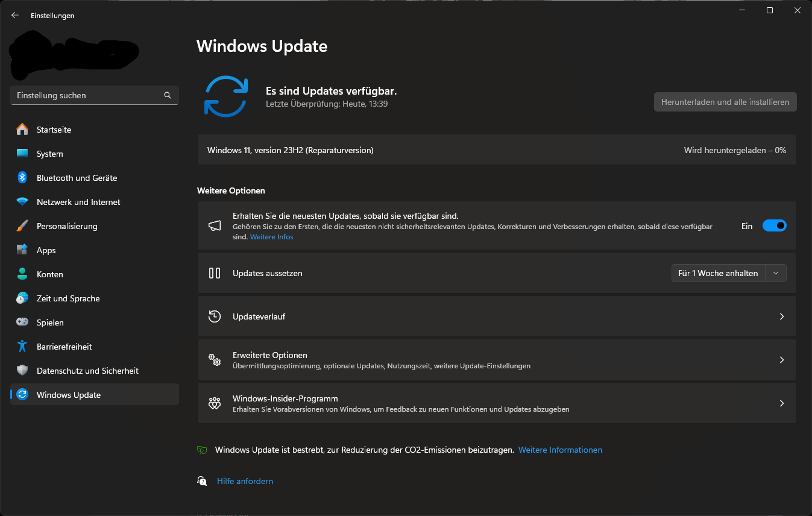Select Netzwerk und Internet category

pyautogui.click(x=95, y=202)
